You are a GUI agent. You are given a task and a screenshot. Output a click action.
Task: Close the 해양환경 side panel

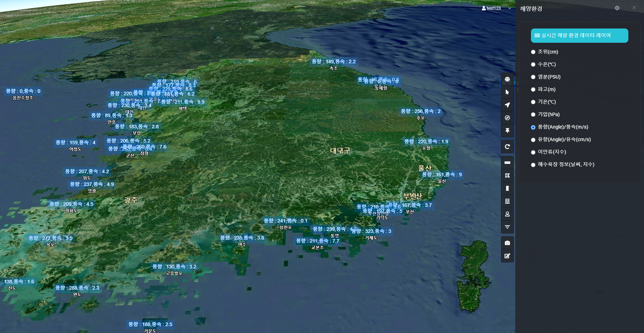634,8
